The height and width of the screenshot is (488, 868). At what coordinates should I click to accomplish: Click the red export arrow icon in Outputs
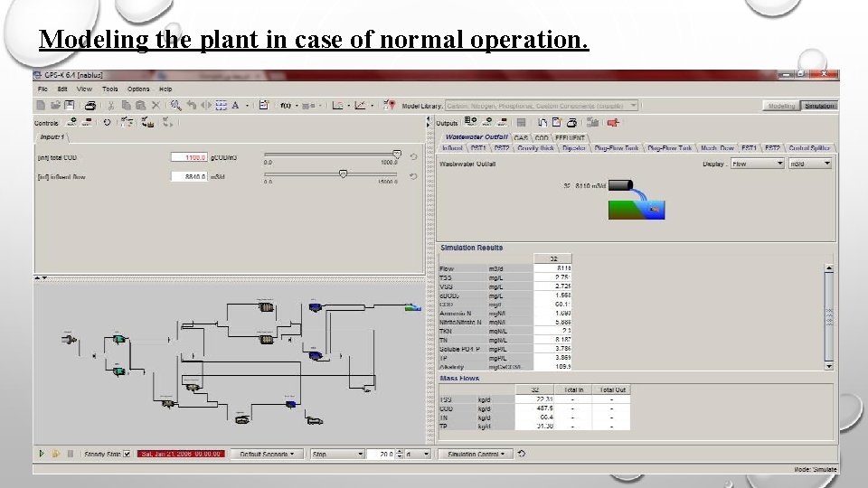[613, 122]
